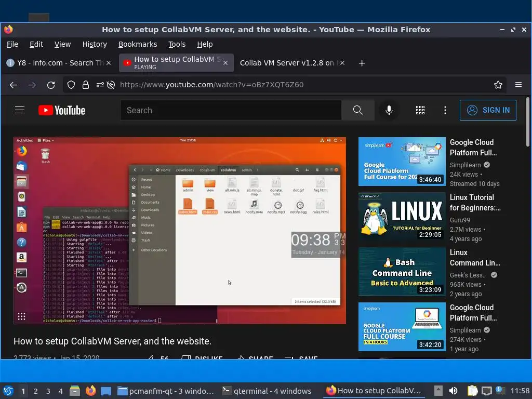
Task: Open the taskbar start menu
Action: 8,391
